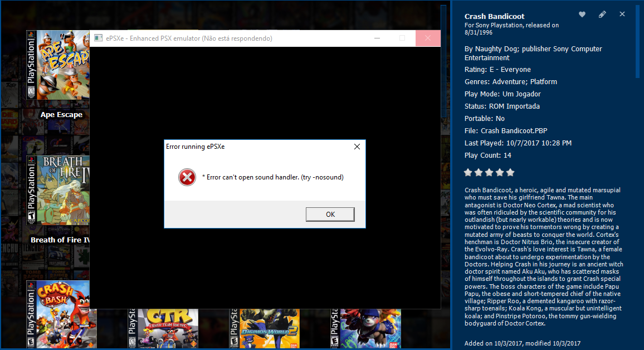Screen dimensions: 644x350
Task: Edit Crash Bandicoot details with pencil icon
Action: click(x=602, y=14)
